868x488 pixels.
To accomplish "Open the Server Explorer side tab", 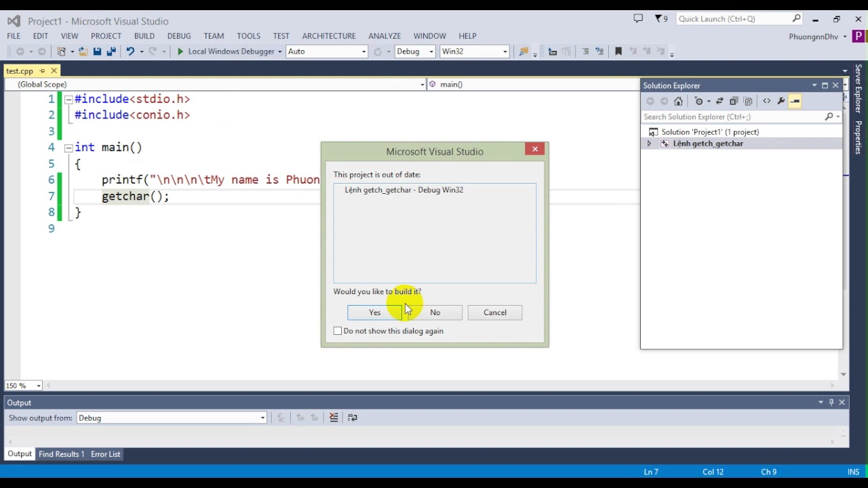I will point(859,89).
